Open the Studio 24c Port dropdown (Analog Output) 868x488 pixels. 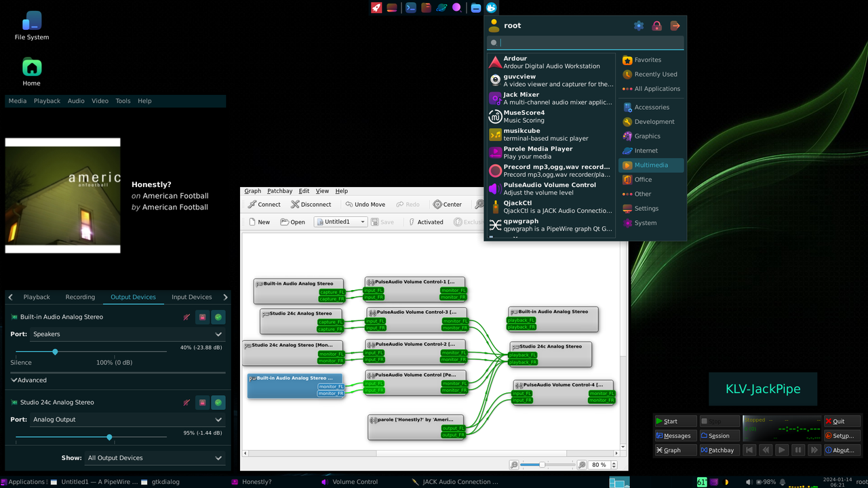[x=128, y=420]
